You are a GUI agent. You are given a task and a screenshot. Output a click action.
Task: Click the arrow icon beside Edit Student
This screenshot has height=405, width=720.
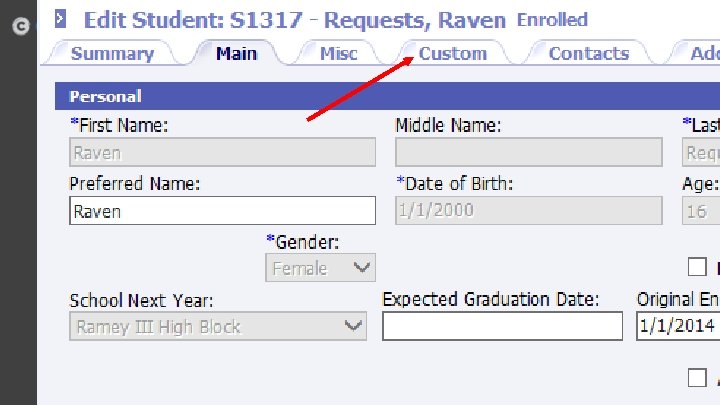(x=60, y=19)
